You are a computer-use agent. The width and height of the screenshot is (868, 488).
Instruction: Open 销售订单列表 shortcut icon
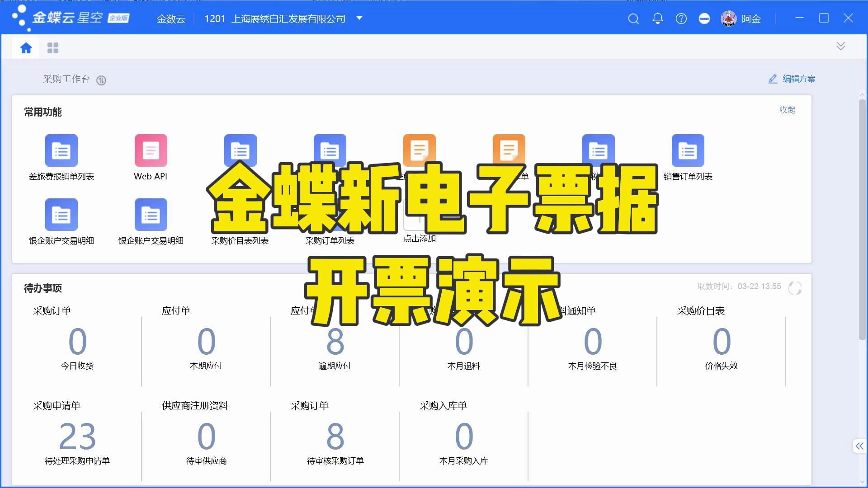[688, 150]
